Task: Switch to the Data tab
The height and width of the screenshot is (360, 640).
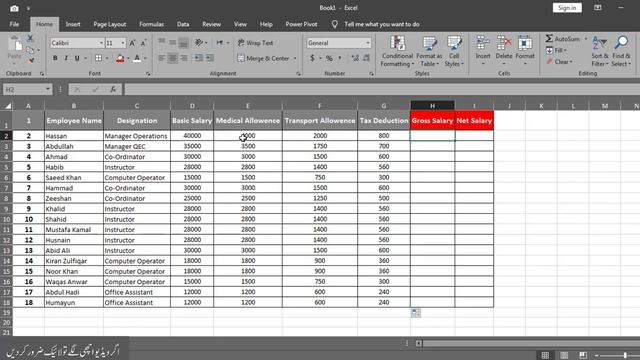Action: pyautogui.click(x=183, y=24)
